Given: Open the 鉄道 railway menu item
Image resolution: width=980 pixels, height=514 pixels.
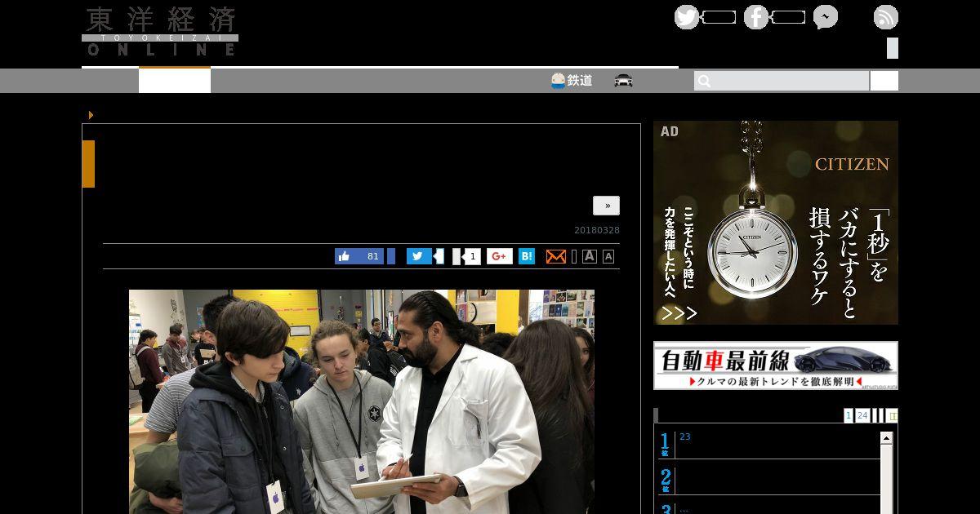Looking at the screenshot, I should coord(571,81).
